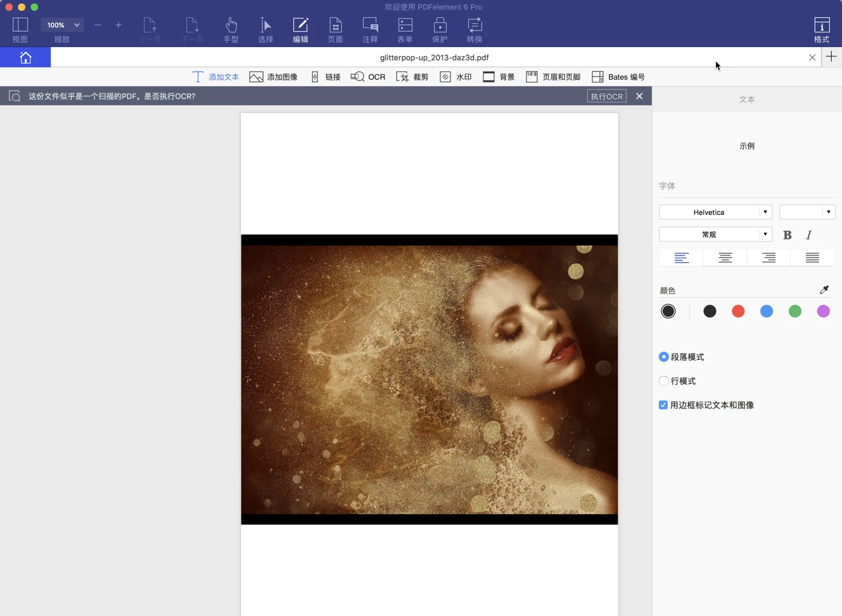The width and height of the screenshot is (842, 616).
Task: Open the 100% zoom level dropdown
Action: (62, 25)
